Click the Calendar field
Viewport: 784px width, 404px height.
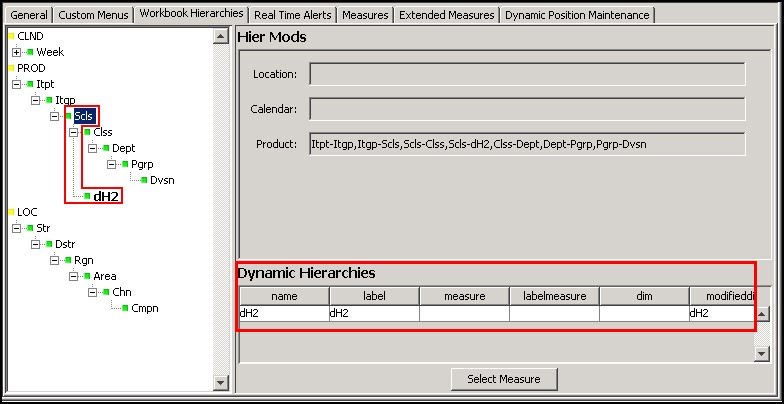point(528,109)
